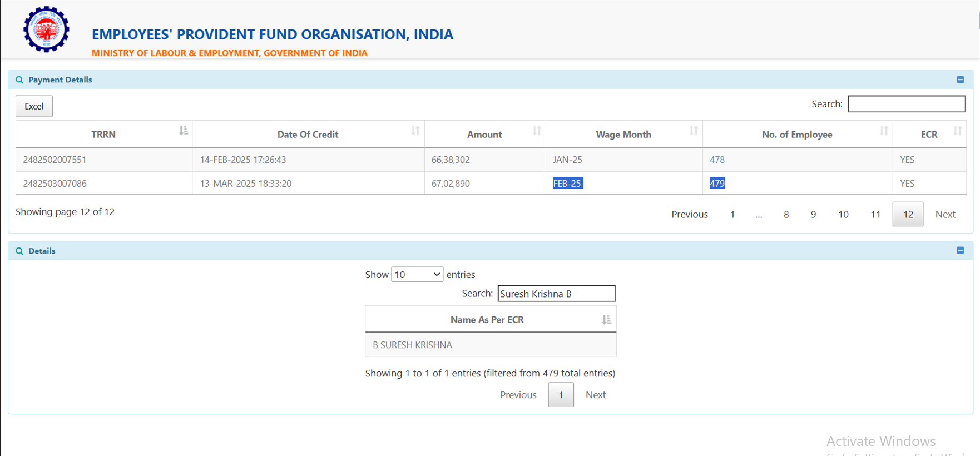Open employee count link 479

(x=717, y=184)
